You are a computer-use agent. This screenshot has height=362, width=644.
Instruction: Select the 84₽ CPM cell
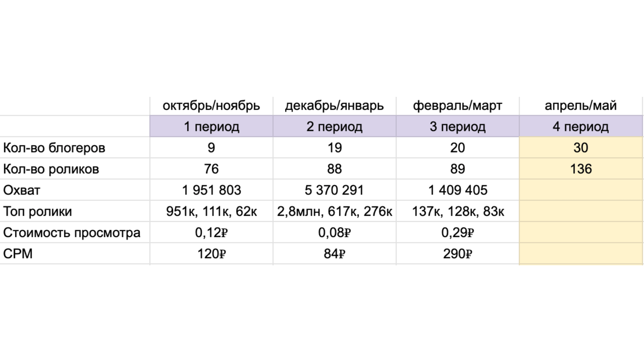point(334,254)
